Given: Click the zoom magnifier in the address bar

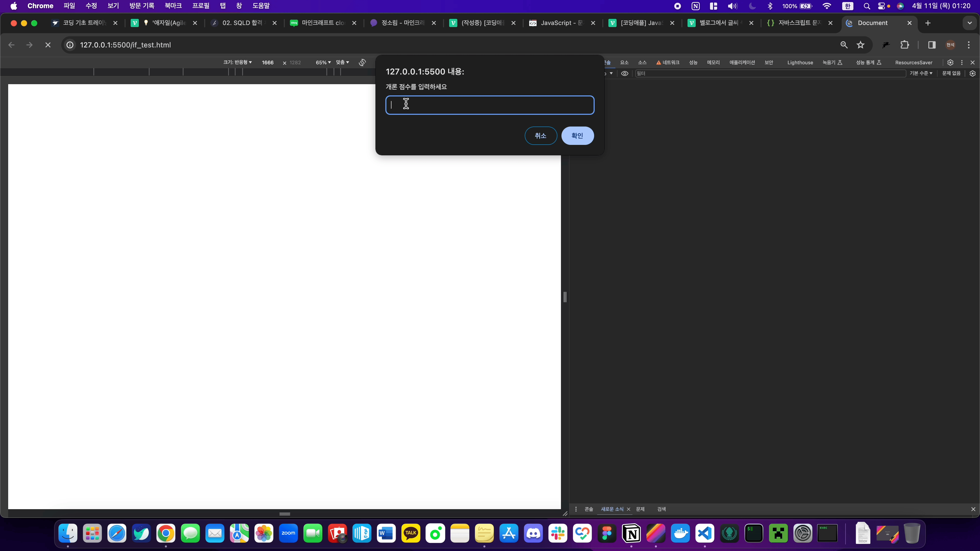Looking at the screenshot, I should tap(844, 45).
